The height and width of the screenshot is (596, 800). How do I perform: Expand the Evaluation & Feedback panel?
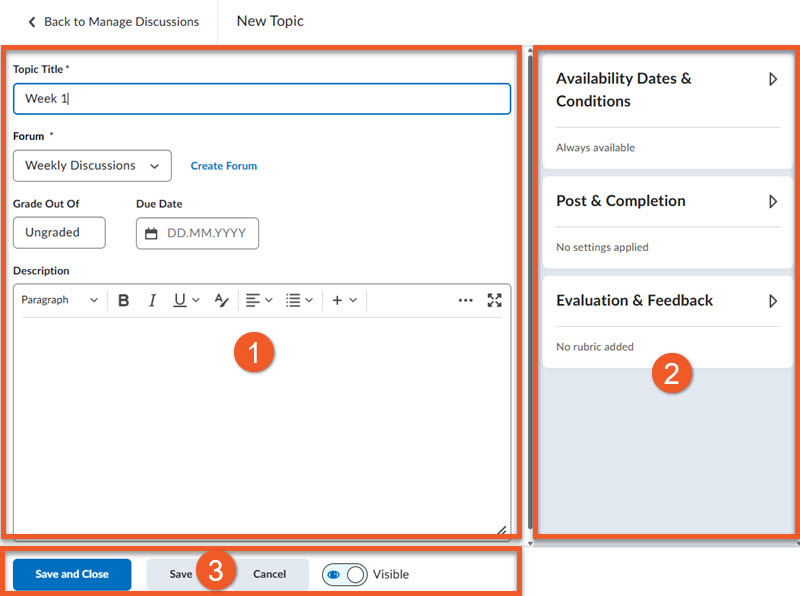click(772, 301)
